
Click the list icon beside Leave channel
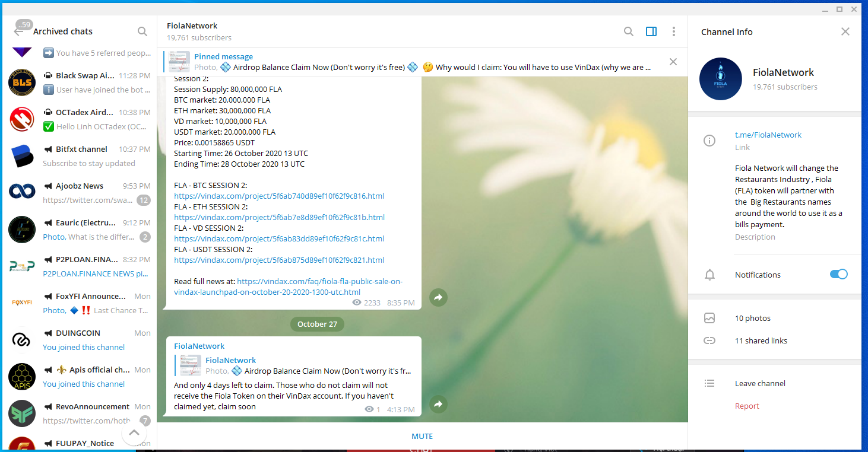(x=709, y=383)
